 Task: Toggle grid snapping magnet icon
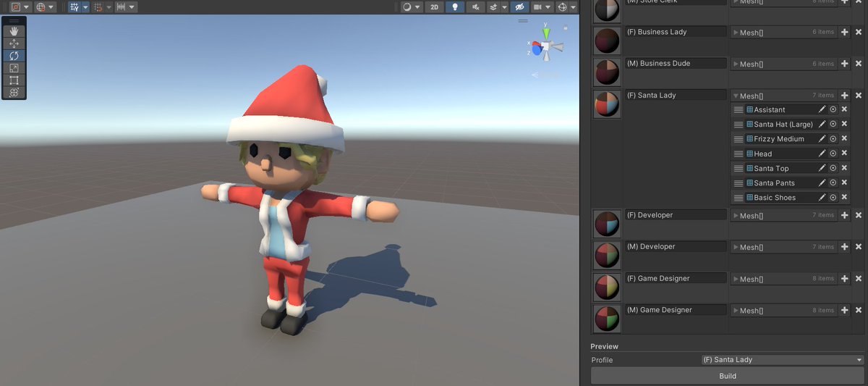[98, 7]
